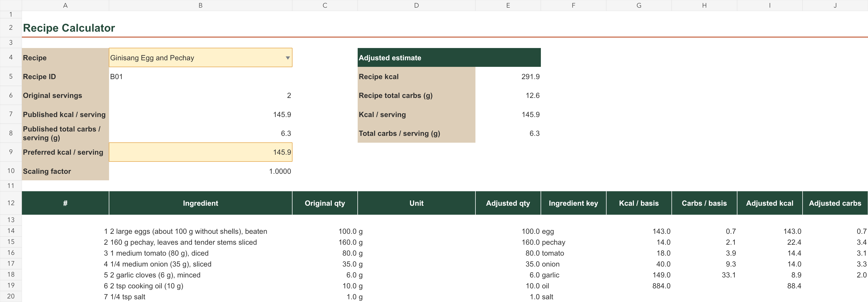The height and width of the screenshot is (302, 868).
Task: Click the Adjusted carbs column header
Action: pyautogui.click(x=835, y=203)
